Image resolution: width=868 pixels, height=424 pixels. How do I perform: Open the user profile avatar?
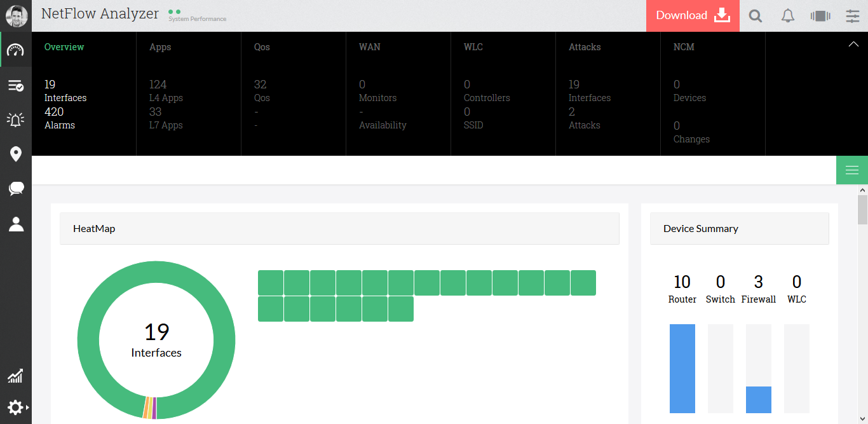[x=16, y=16]
